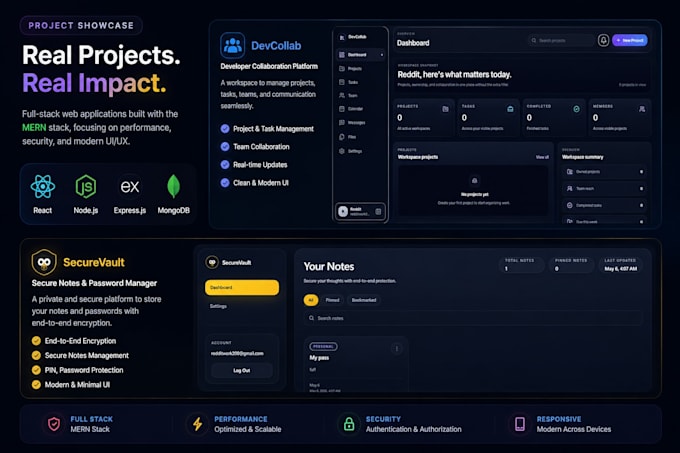This screenshot has height=453, width=680.
Task: Click the small SecureVault sidebar logo
Action: pos(212,262)
